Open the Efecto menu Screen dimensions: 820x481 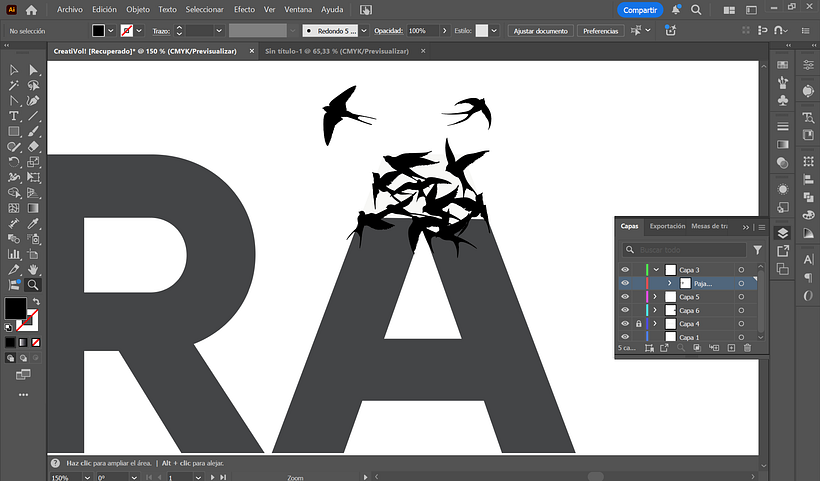pos(244,9)
